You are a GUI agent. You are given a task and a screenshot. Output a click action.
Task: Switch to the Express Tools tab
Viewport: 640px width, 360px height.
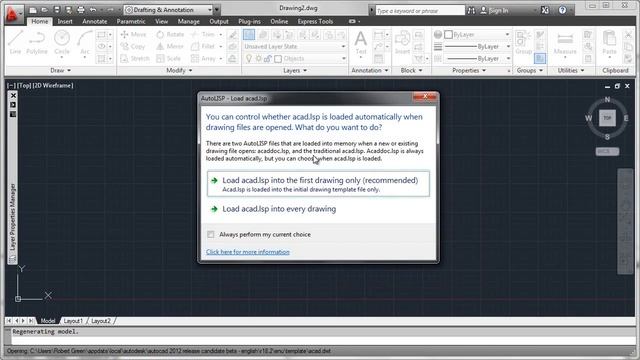point(315,21)
